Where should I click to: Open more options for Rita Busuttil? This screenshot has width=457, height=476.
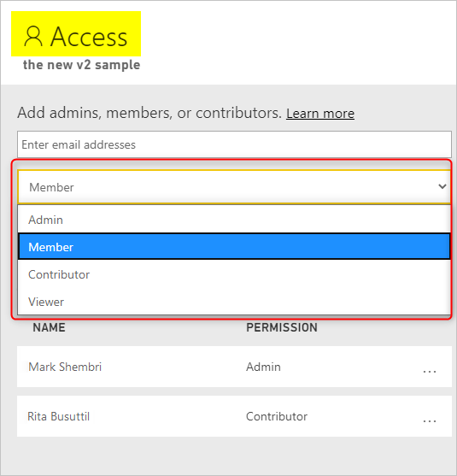[x=430, y=420]
